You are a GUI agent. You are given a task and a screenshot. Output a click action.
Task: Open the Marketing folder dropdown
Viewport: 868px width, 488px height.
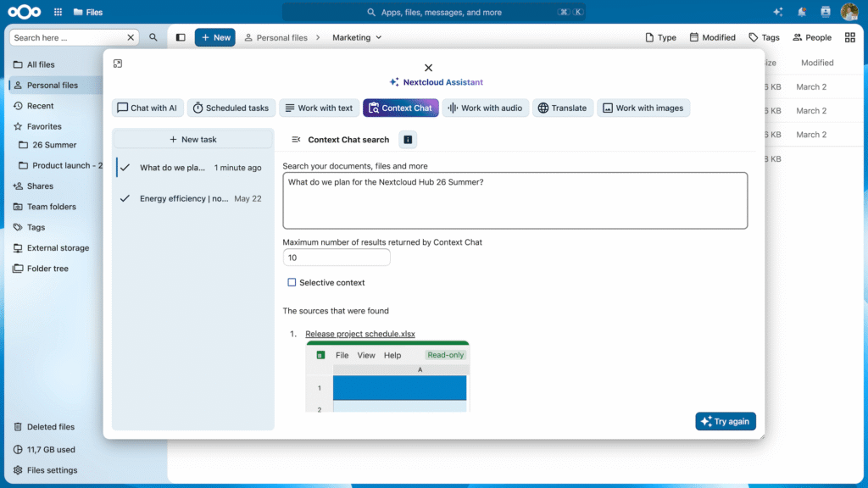pyautogui.click(x=357, y=37)
